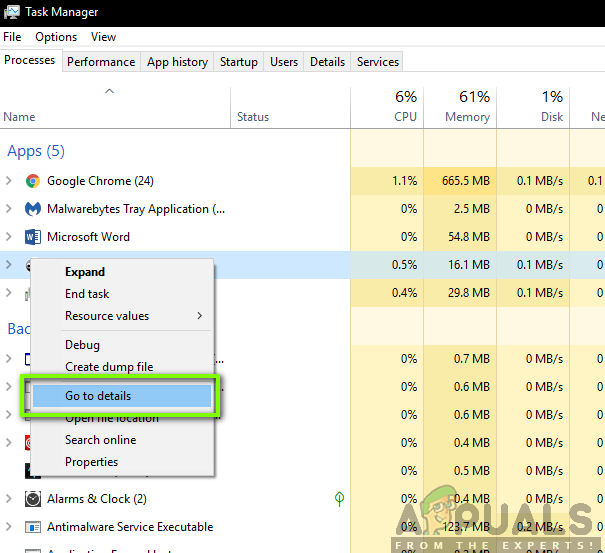Sort processes by the Memory column
This screenshot has height=553, width=605.
pos(460,108)
